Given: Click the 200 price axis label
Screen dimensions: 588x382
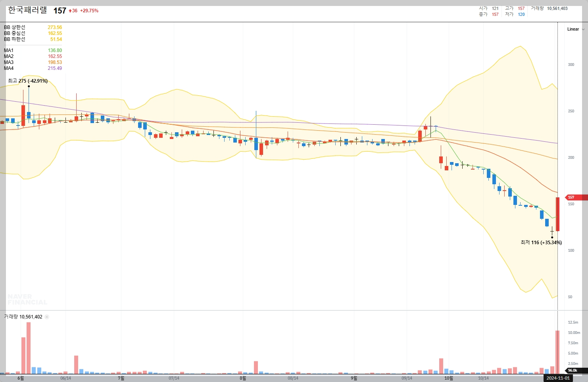Looking at the screenshot, I should [571, 158].
